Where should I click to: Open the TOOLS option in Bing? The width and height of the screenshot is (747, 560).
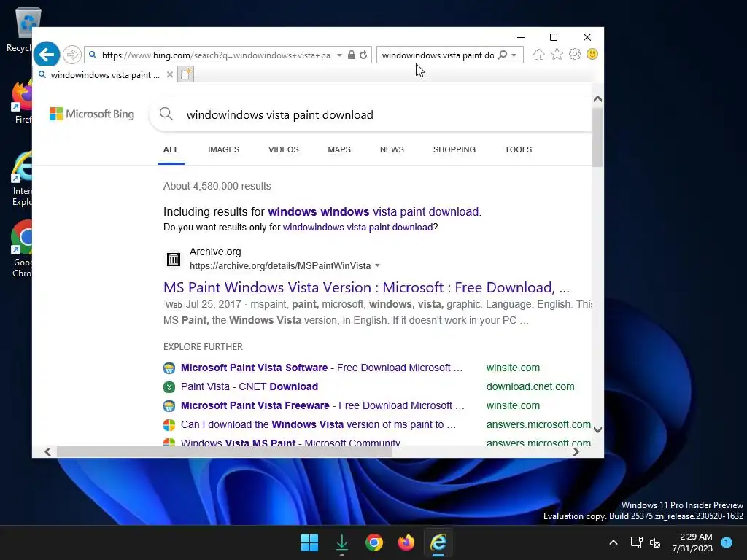pyautogui.click(x=519, y=149)
